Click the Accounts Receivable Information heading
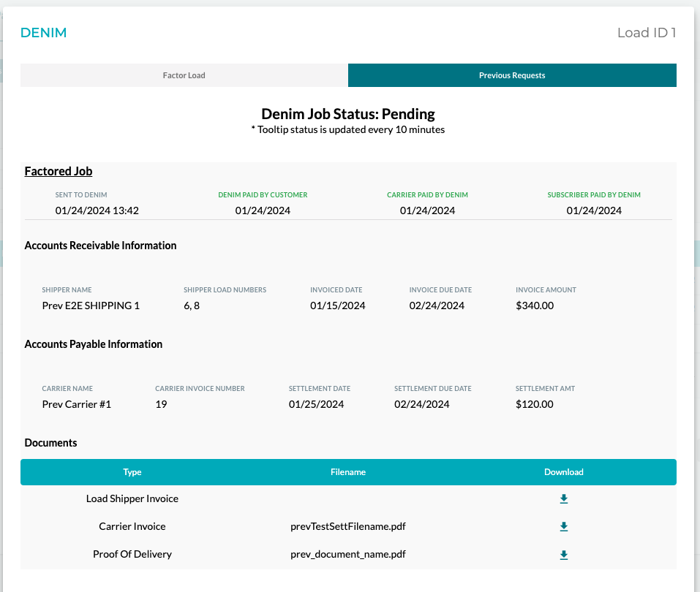Viewport: 700px width, 592px height. pyautogui.click(x=100, y=246)
